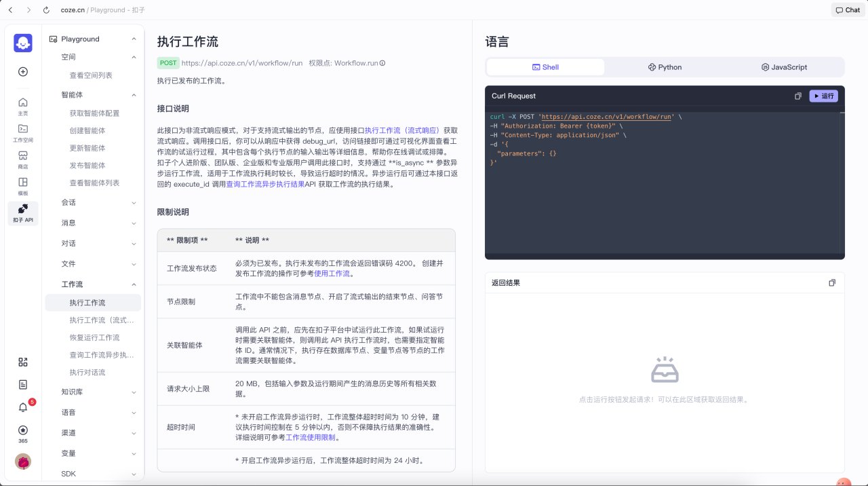Open the document icon in the sidebar

(x=23, y=384)
